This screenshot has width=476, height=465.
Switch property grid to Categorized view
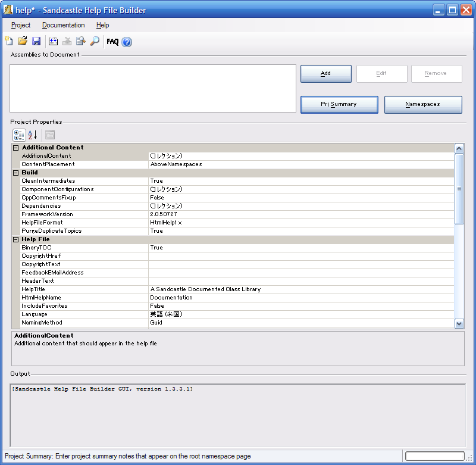click(19, 135)
